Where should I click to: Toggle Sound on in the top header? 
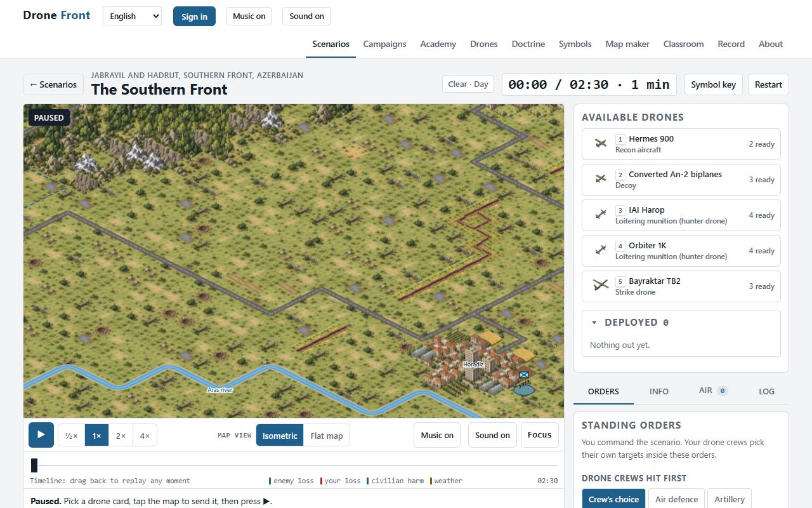(x=306, y=17)
